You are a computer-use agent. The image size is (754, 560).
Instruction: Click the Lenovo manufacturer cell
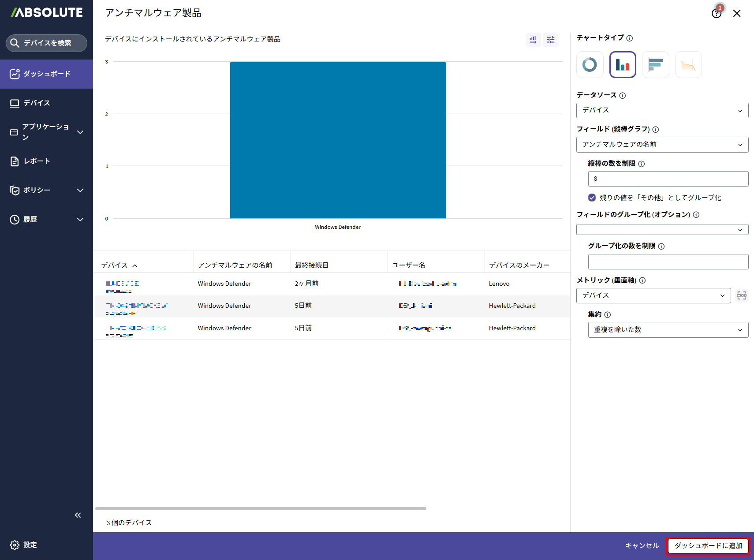pyautogui.click(x=499, y=284)
